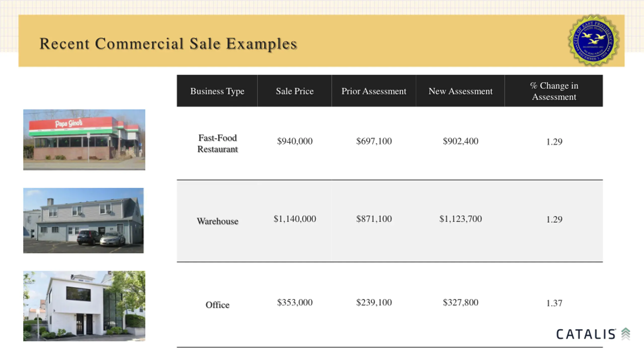Screen dimensions: 644x362
Task: Click the $1,123,700 new assessment value
Action: point(461,219)
